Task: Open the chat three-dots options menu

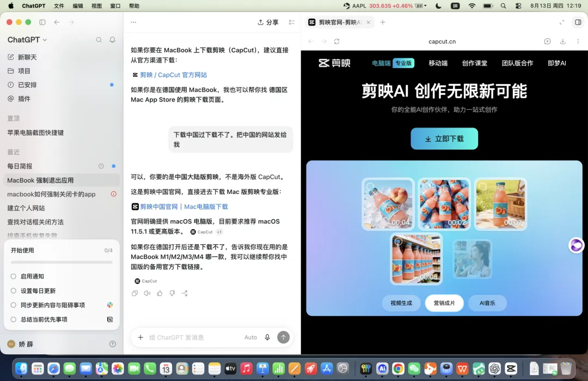Action: [x=133, y=22]
